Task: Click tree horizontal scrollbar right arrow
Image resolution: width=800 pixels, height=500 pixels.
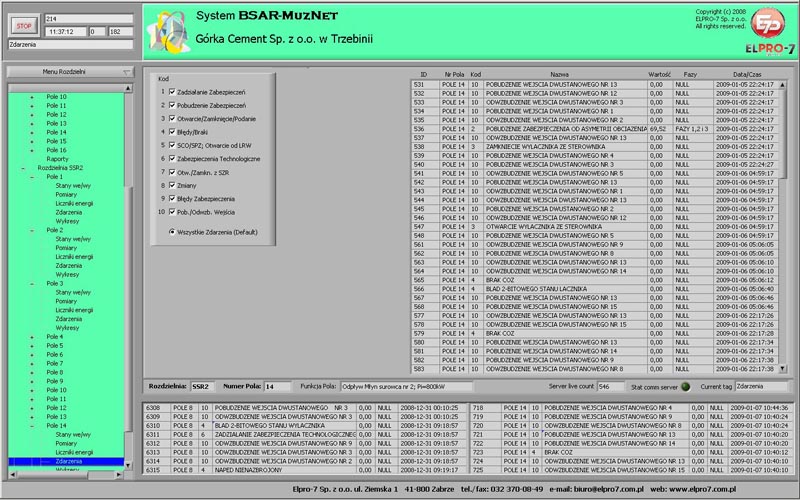Action: [119, 474]
